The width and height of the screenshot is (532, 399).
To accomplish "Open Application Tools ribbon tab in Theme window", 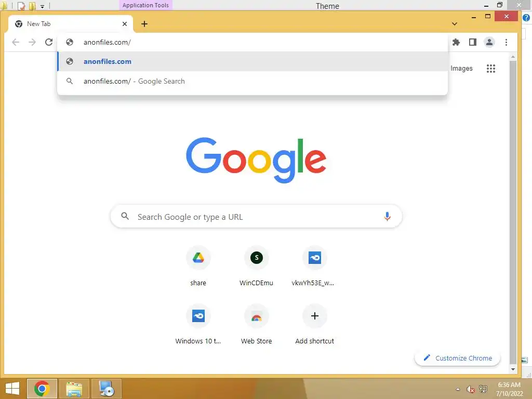I will pos(145,5).
